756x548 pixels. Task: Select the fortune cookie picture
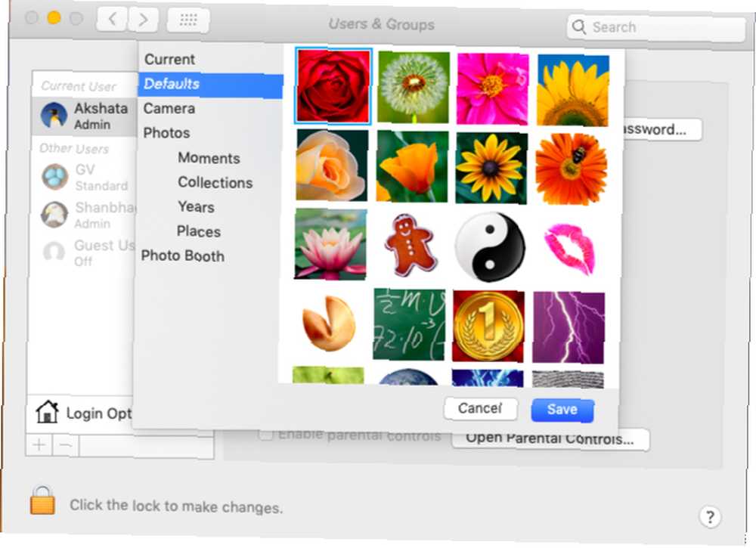329,323
